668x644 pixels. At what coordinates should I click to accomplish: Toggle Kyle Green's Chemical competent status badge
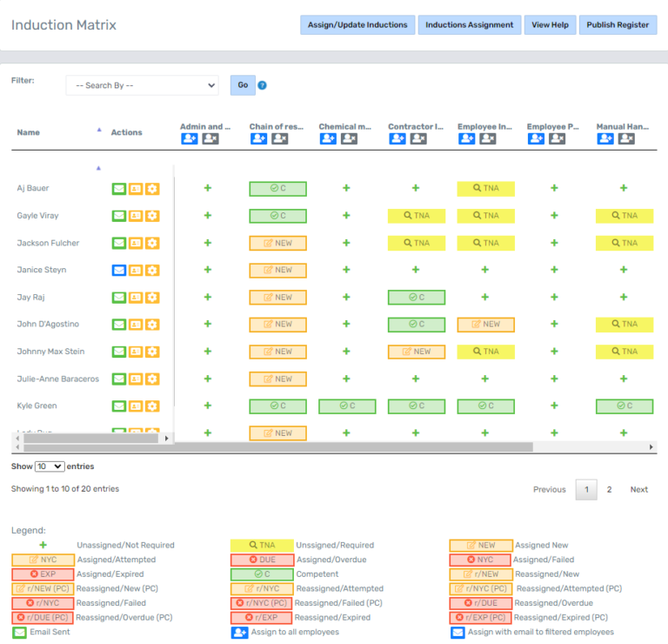tap(347, 406)
